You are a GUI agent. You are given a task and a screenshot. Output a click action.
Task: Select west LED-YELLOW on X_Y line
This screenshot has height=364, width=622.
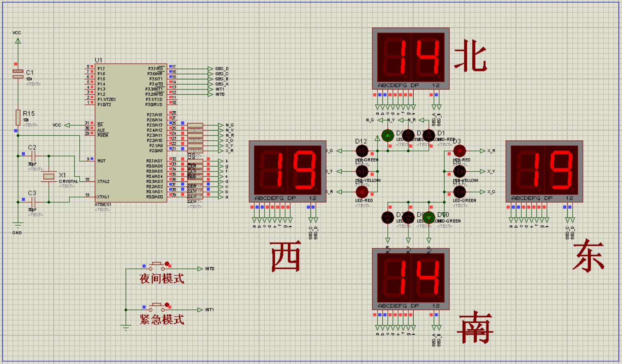click(x=362, y=171)
